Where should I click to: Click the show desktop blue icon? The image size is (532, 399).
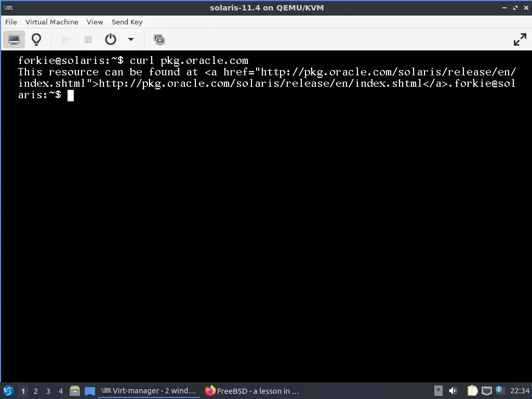point(89,391)
